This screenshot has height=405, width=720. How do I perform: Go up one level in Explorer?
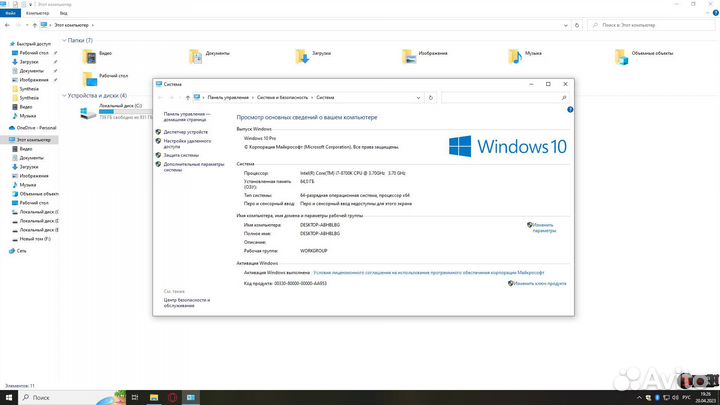pos(34,25)
